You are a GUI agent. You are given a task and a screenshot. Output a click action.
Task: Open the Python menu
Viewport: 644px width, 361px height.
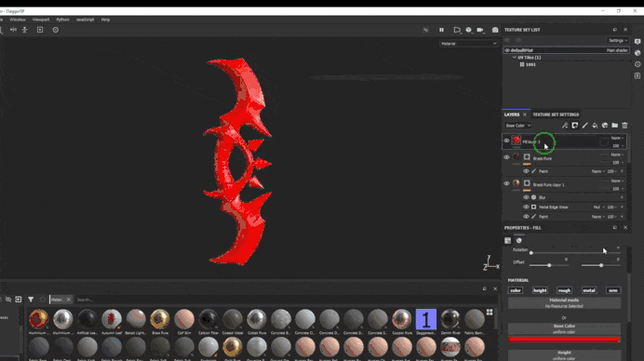63,20
